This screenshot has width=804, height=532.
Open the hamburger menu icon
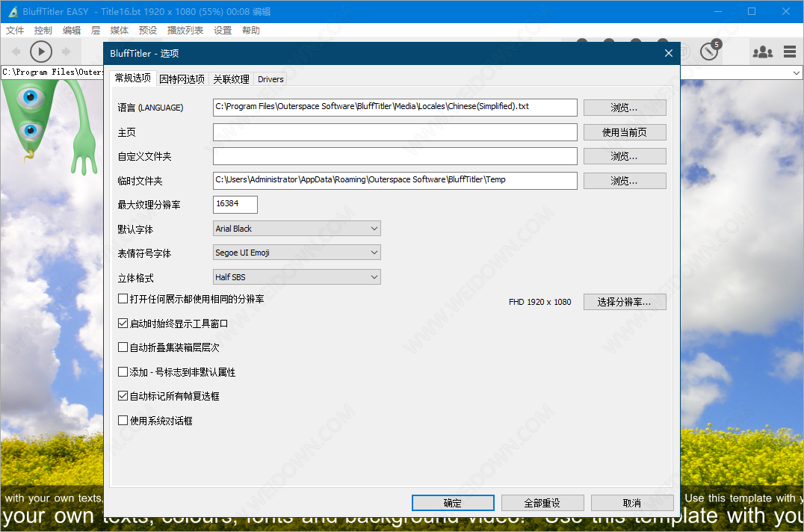coord(790,52)
